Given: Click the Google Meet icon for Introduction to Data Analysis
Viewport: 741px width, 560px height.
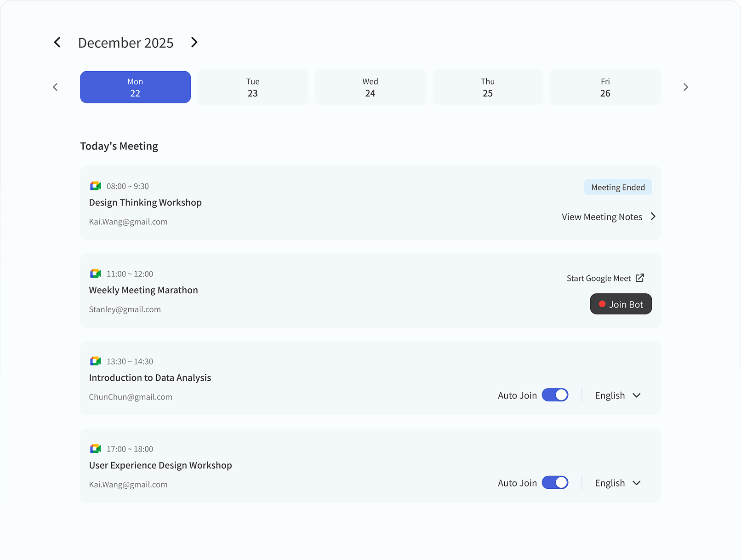Looking at the screenshot, I should click(95, 361).
